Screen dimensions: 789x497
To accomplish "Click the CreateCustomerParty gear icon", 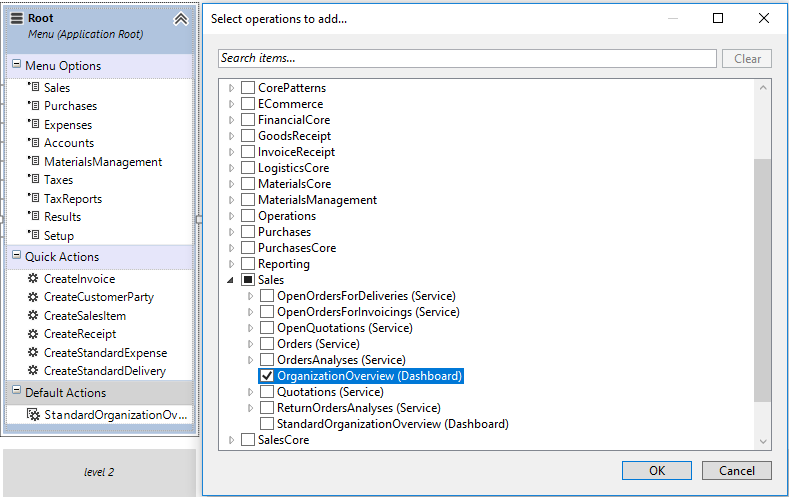I will pos(33,297).
